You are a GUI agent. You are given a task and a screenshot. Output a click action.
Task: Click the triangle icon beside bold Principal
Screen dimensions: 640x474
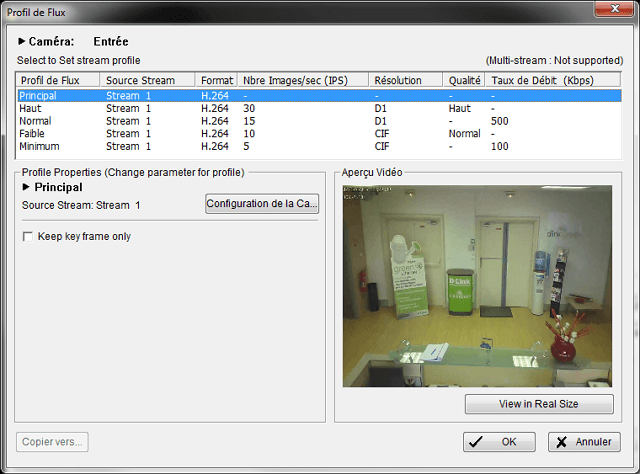(x=26, y=187)
